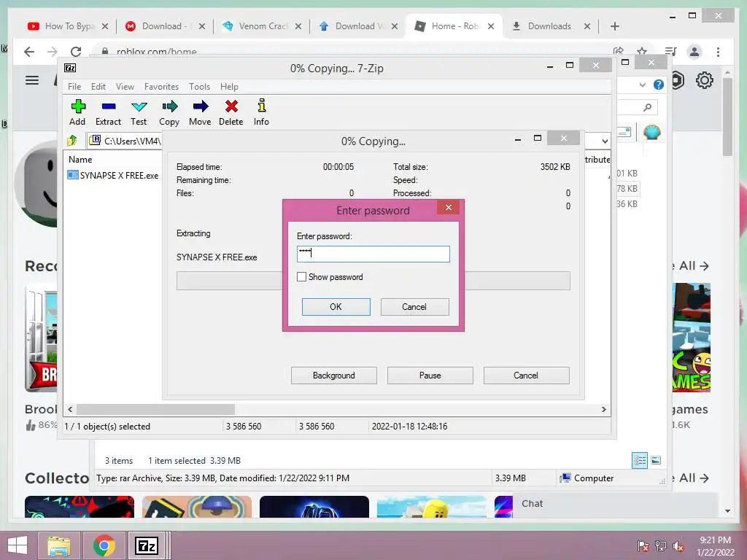Open the Roblox hamburger menu

(x=32, y=80)
